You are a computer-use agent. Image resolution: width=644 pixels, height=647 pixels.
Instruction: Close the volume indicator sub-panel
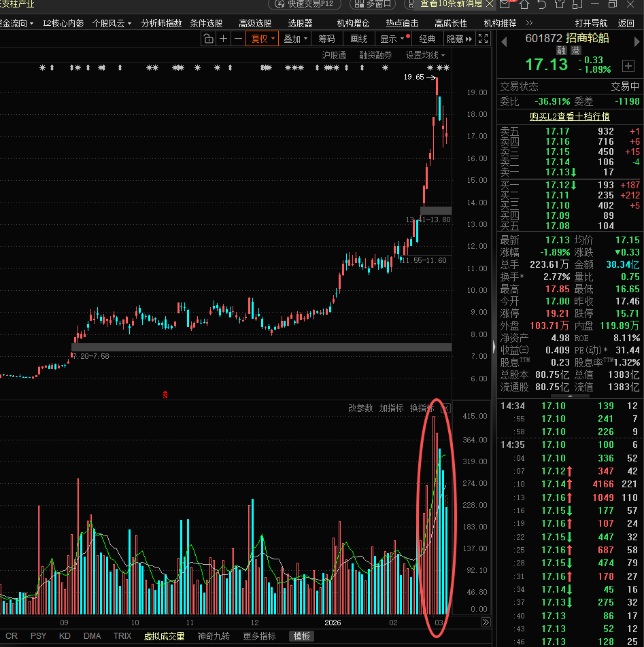pos(445,408)
